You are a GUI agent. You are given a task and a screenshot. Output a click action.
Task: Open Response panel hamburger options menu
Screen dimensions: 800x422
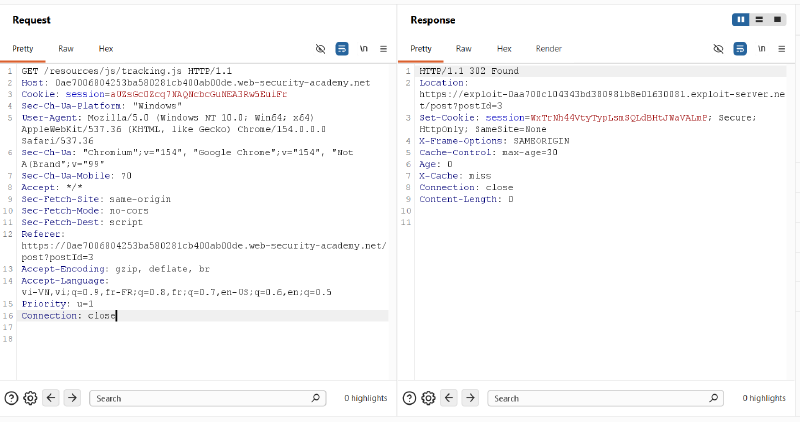click(782, 49)
